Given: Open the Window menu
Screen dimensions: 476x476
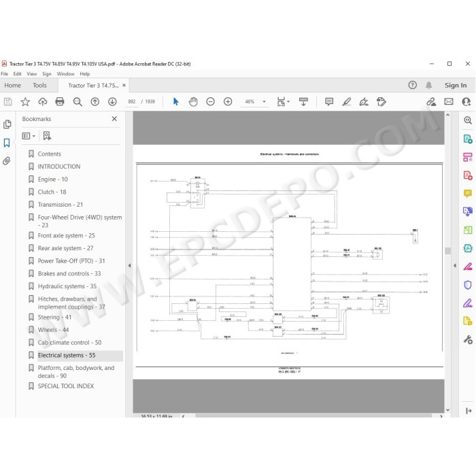Looking at the screenshot, I should (65, 73).
